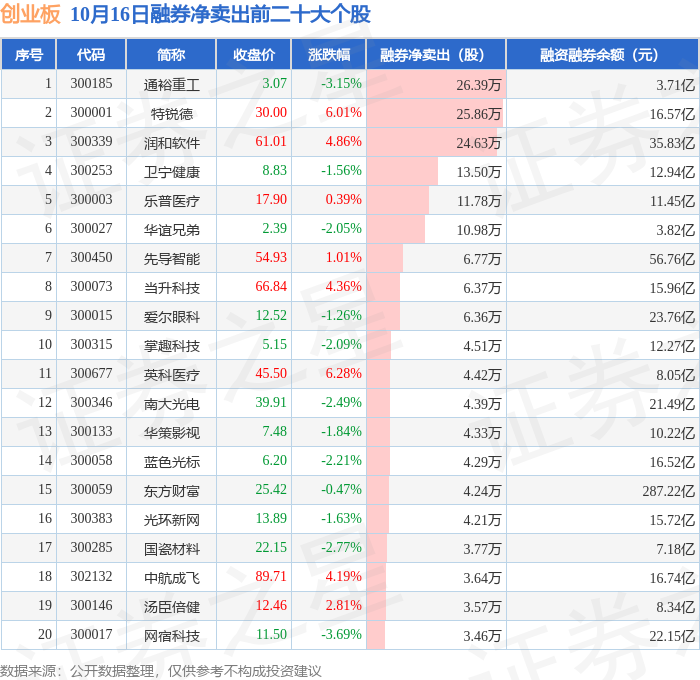The width and height of the screenshot is (700, 680).
Task: Select stock name 英科医疗
Action: click(171, 375)
